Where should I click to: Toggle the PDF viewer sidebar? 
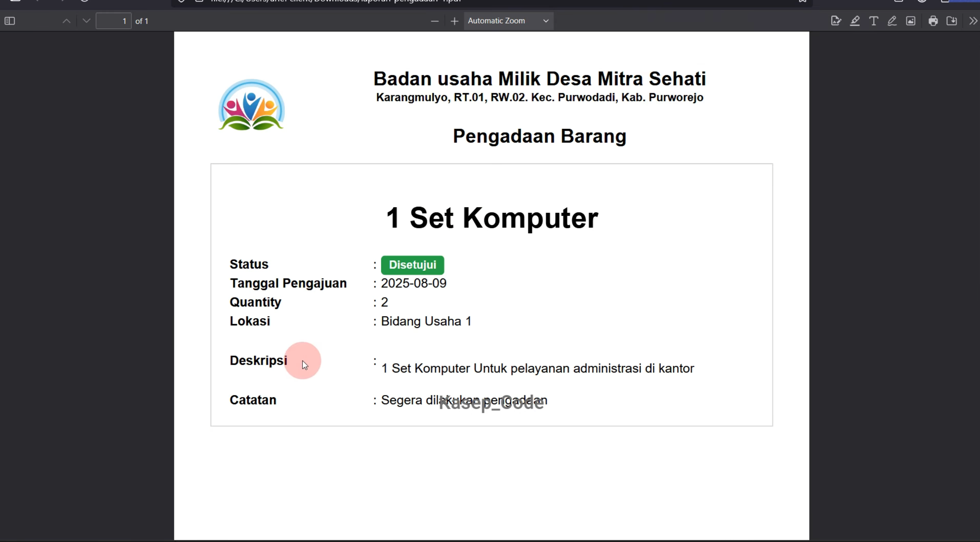pyautogui.click(x=10, y=21)
